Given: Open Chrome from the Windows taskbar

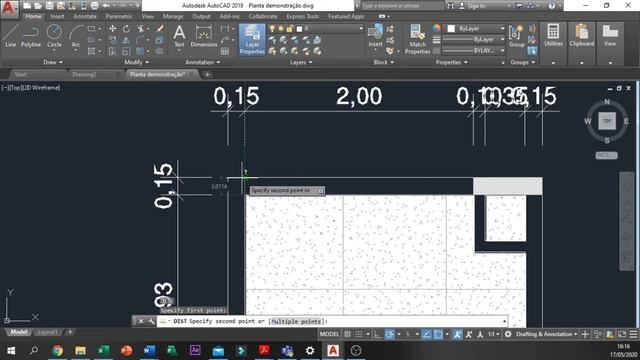Looking at the screenshot, I should coord(58,351).
